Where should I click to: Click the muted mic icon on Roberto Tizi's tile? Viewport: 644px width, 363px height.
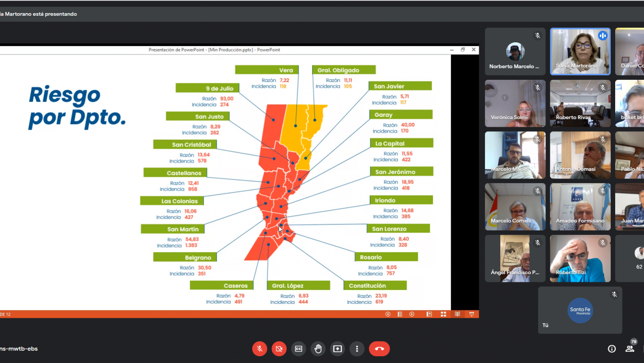pos(603,243)
